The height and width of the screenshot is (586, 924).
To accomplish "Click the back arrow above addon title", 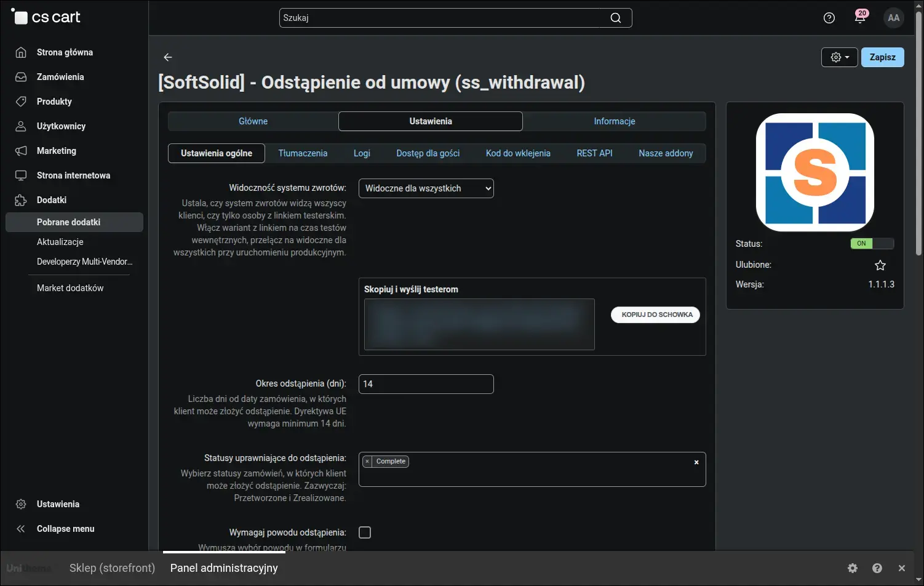I will (168, 57).
